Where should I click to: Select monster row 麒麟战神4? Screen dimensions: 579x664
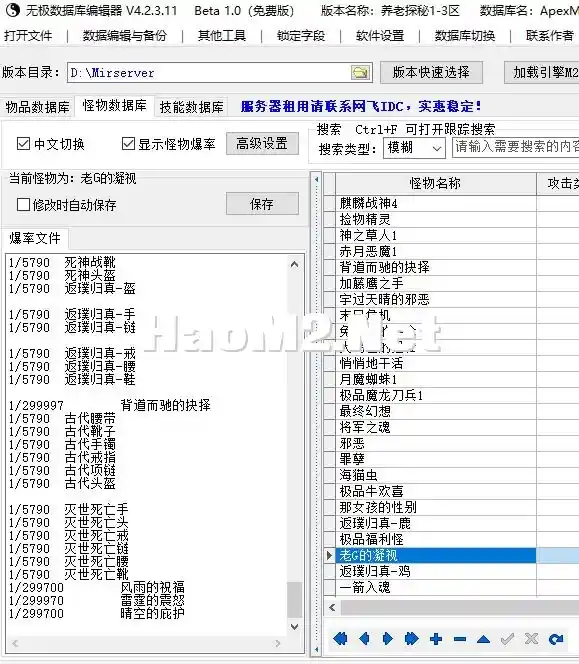coord(436,203)
